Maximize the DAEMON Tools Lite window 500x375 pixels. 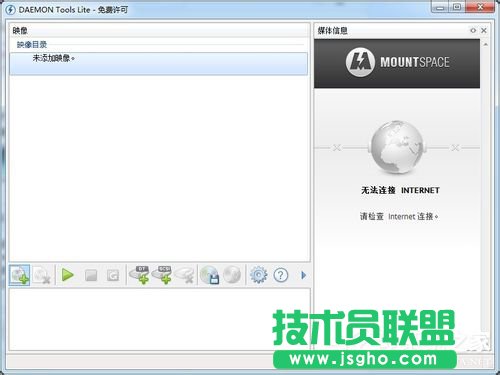click(x=457, y=7)
